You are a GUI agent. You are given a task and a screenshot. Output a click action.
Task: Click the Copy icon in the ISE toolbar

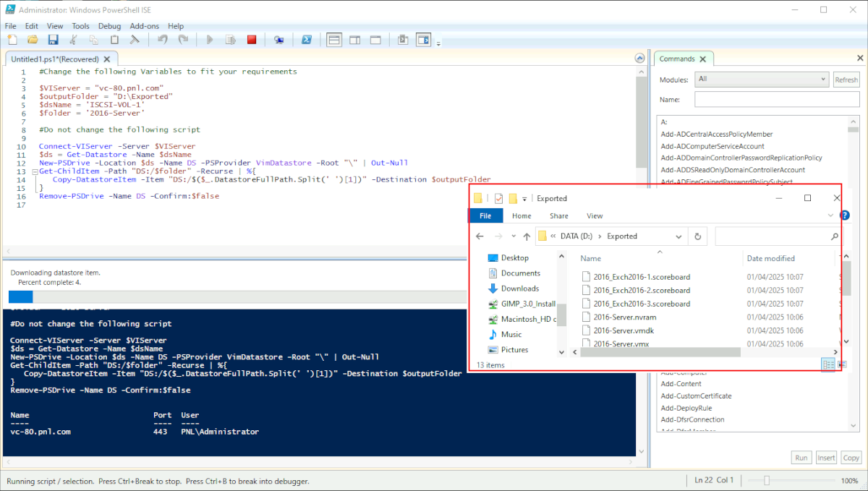point(93,40)
